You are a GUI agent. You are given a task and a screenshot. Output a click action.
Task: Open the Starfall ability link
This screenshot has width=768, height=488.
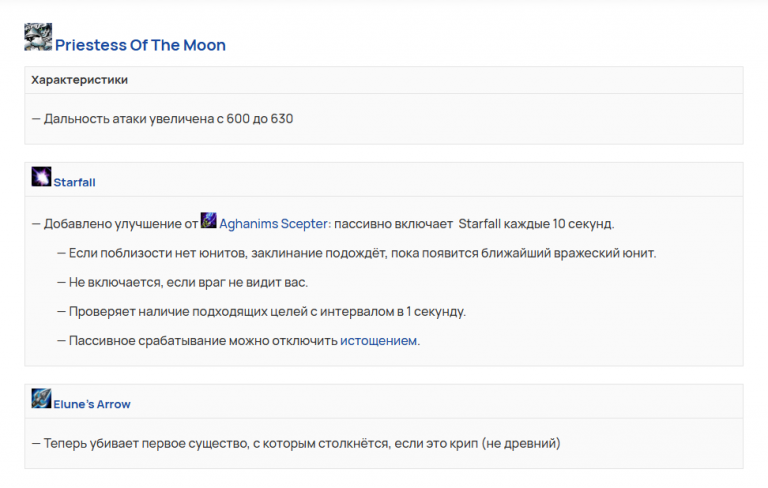point(74,183)
